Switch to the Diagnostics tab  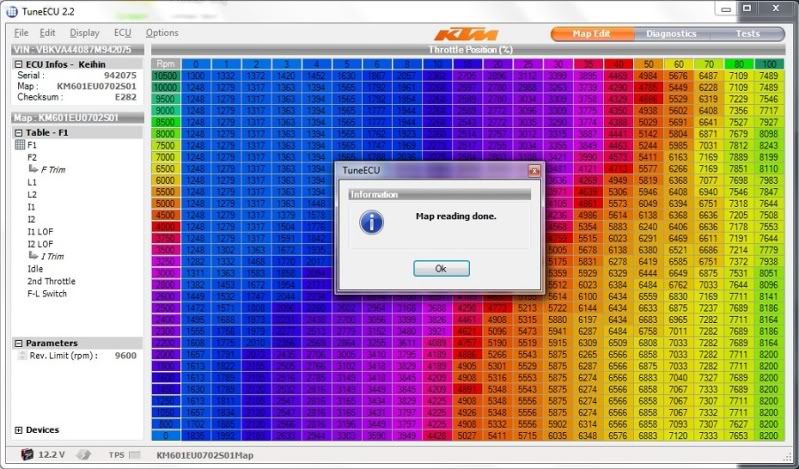click(x=671, y=34)
